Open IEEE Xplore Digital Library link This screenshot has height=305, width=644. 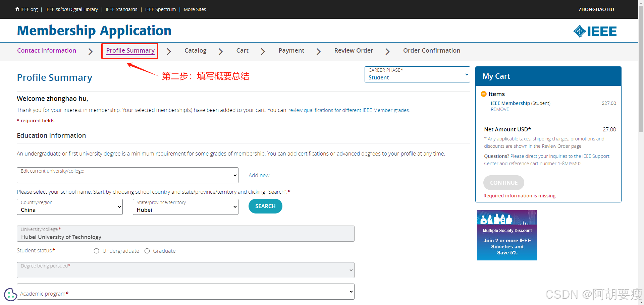[72, 9]
